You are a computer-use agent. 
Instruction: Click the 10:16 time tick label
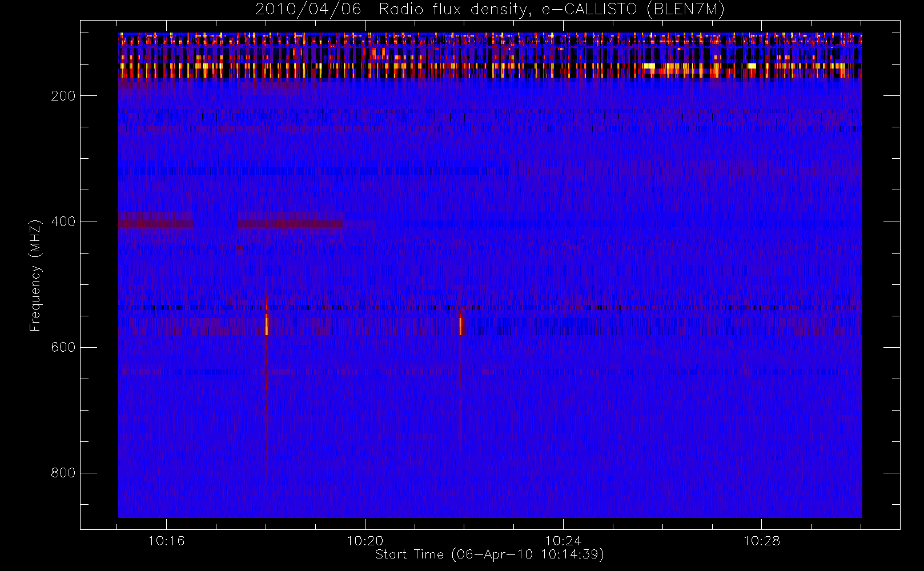click(167, 541)
